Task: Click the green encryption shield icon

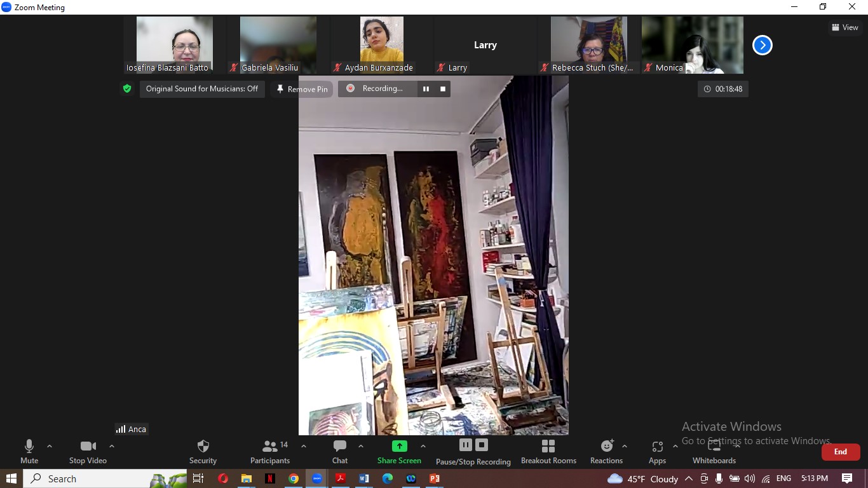Action: (127, 89)
